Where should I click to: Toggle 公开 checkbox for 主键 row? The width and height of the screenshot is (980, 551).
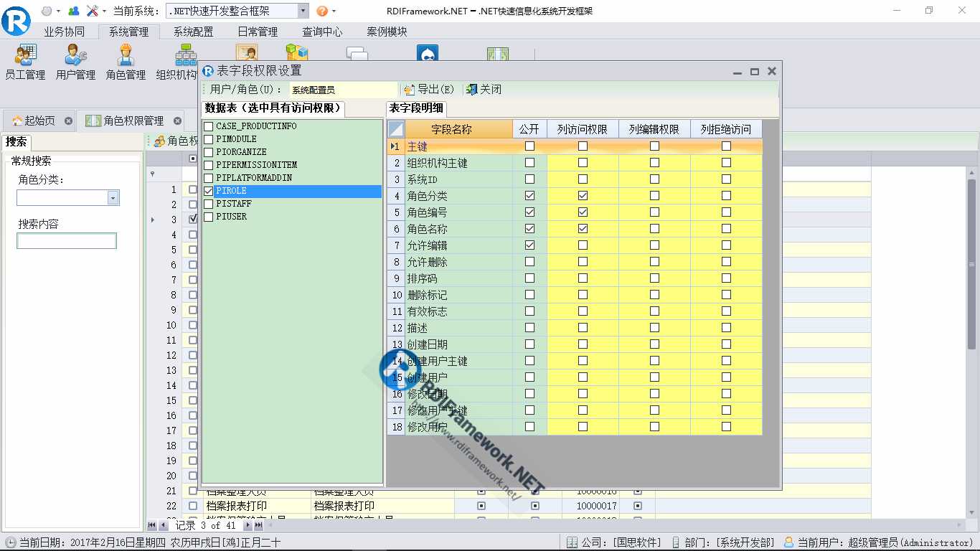[x=529, y=146]
